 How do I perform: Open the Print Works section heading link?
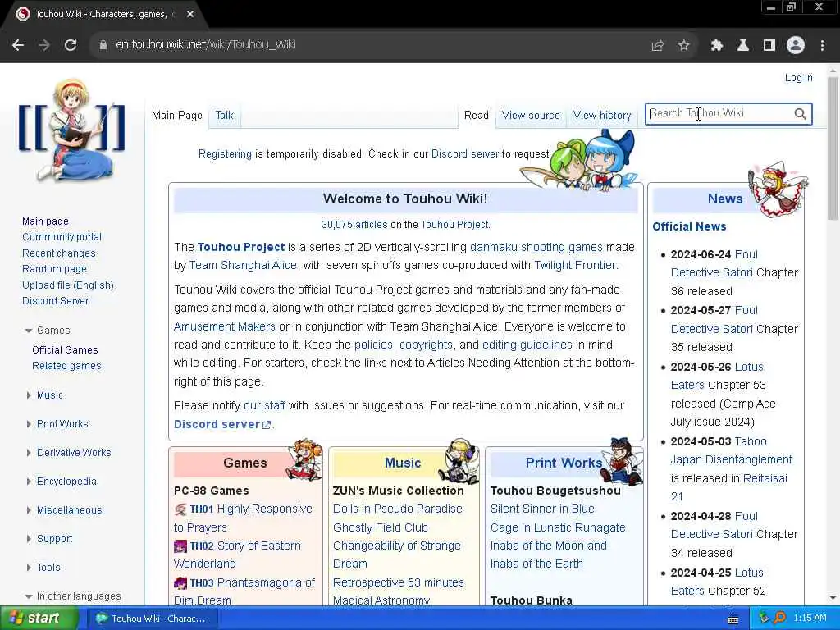pyautogui.click(x=564, y=463)
